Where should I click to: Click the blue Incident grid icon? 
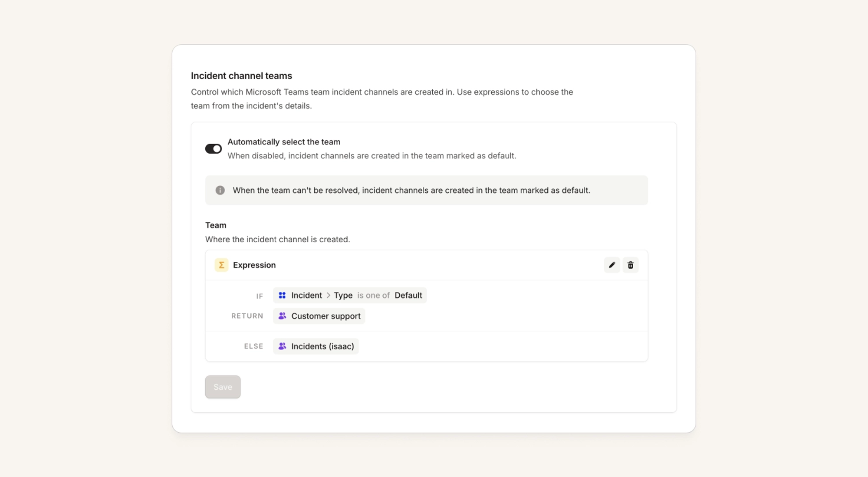click(x=282, y=295)
